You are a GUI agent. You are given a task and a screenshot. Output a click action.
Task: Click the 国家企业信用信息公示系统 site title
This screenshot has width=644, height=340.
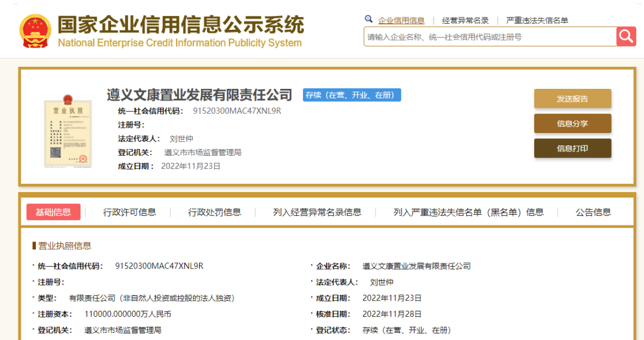click(181, 25)
